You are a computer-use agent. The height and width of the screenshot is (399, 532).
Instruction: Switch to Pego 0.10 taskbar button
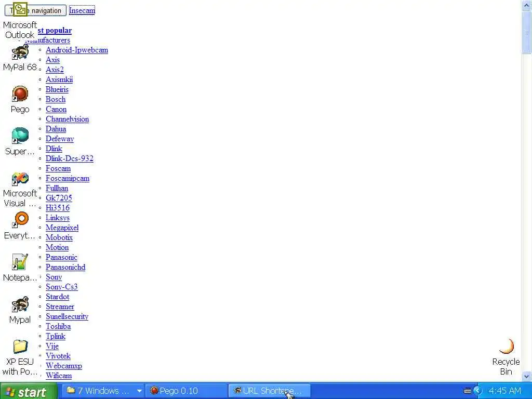click(x=186, y=391)
